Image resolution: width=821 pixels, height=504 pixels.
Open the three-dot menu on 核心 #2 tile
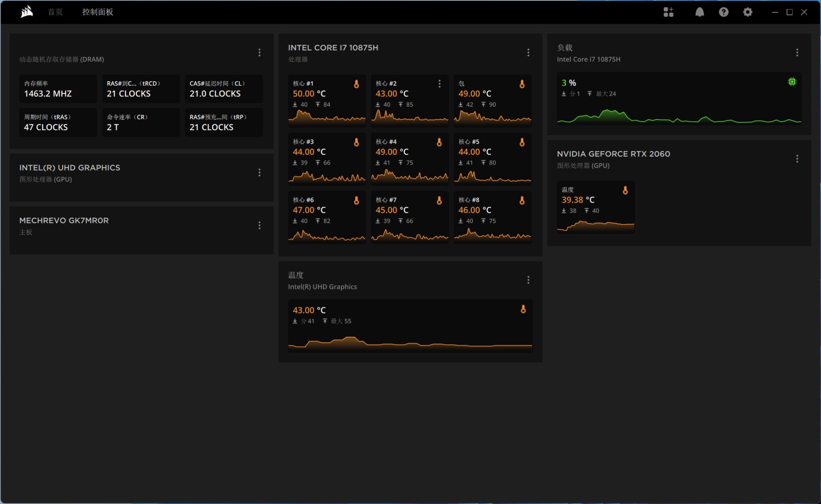pos(440,84)
